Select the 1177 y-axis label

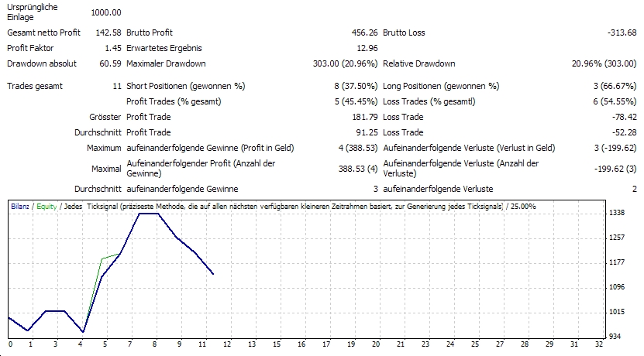[616, 262]
